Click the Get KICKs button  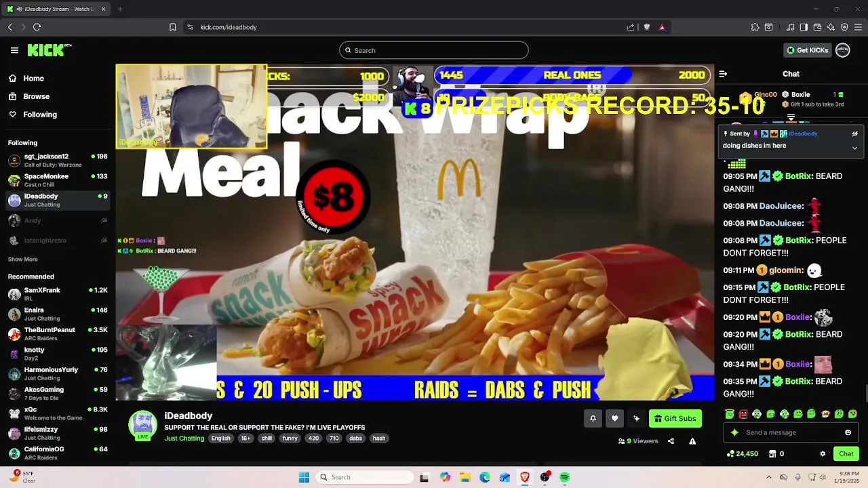click(x=807, y=50)
